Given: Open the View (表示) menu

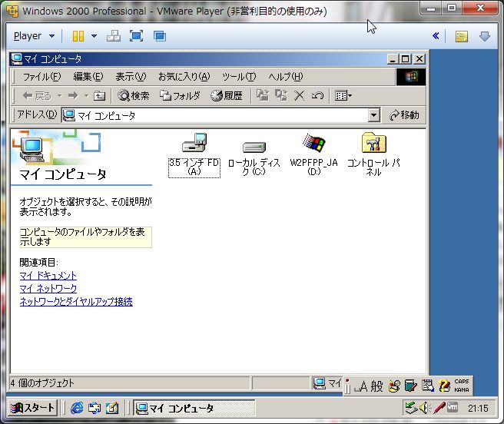Looking at the screenshot, I should click(131, 77).
